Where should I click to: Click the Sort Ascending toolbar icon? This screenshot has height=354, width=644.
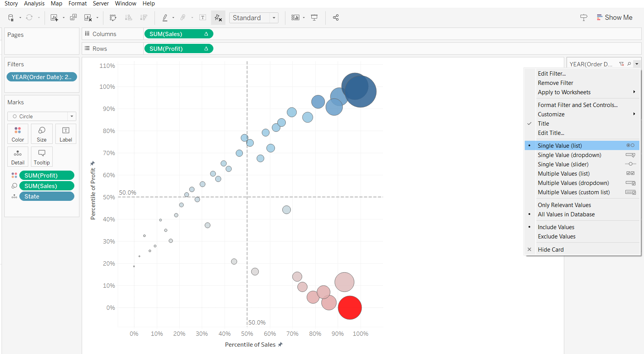[129, 18]
